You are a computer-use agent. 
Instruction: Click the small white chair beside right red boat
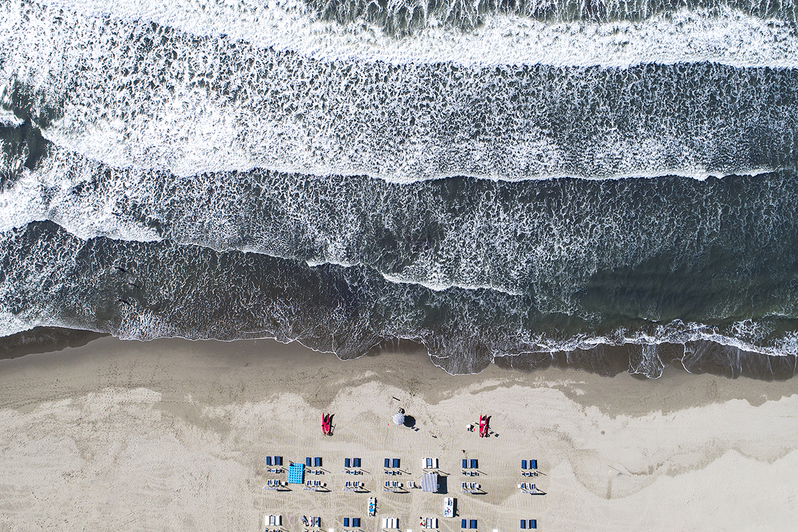point(471,428)
